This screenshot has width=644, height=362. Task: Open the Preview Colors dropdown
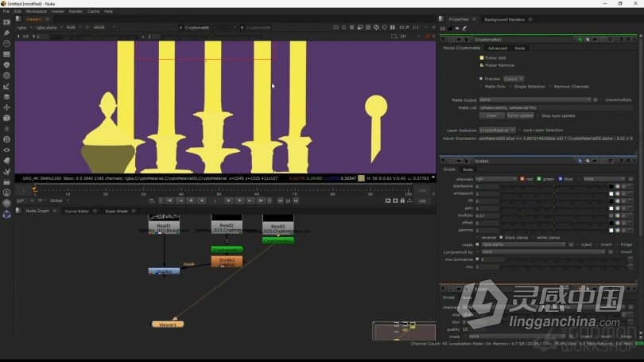click(514, 79)
